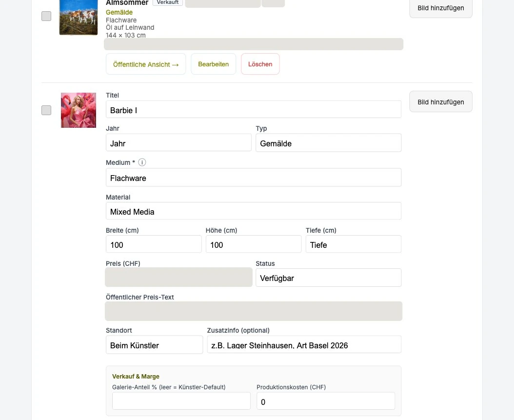The image size is (514, 420).
Task: Focus the Titel field containing Barbie I
Action: (x=254, y=109)
